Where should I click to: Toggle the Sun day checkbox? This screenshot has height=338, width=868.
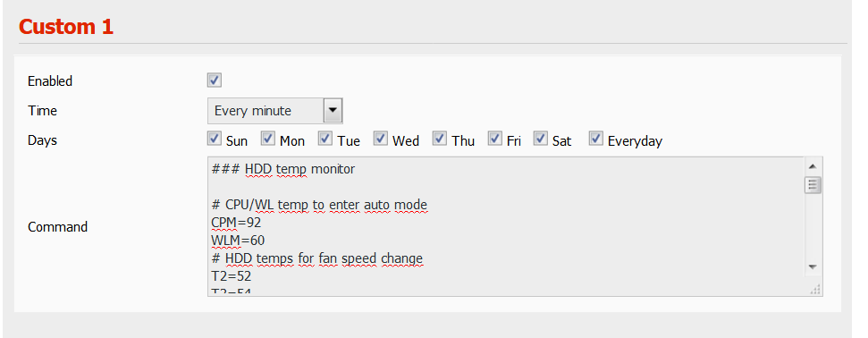[x=215, y=139]
